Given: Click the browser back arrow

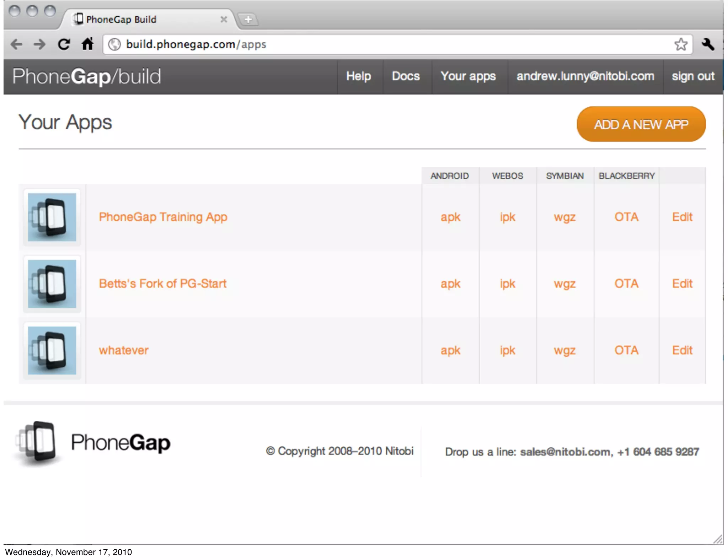Looking at the screenshot, I should click(x=16, y=44).
